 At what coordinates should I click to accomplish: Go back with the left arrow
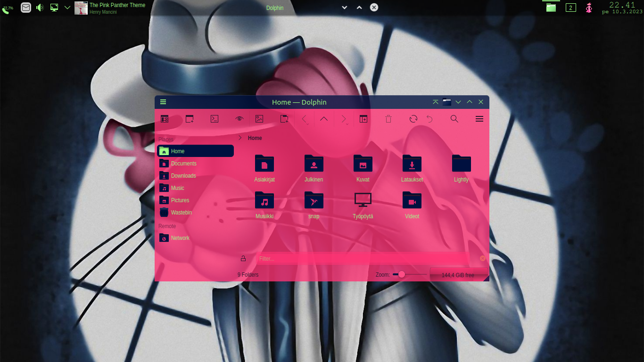(305, 119)
